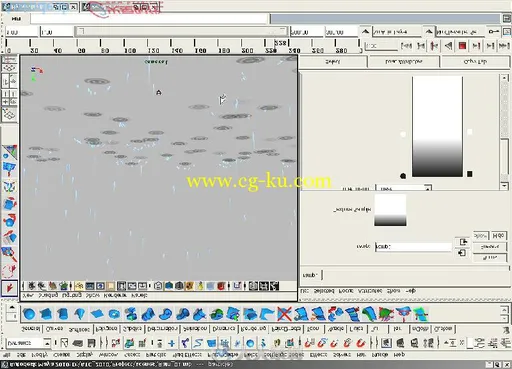The image size is (512, 369).
Task: Open the Window menu in main menu bar
Action: (x=108, y=355)
